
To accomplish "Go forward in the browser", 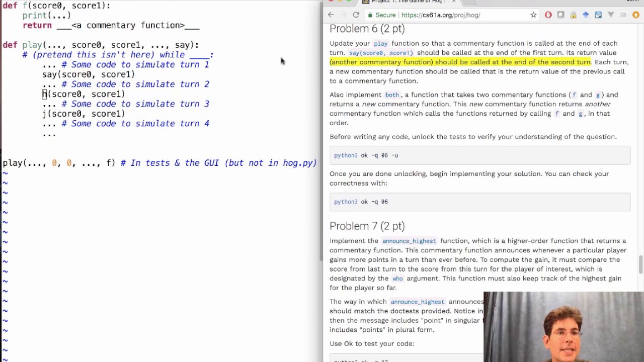I will coord(343,15).
